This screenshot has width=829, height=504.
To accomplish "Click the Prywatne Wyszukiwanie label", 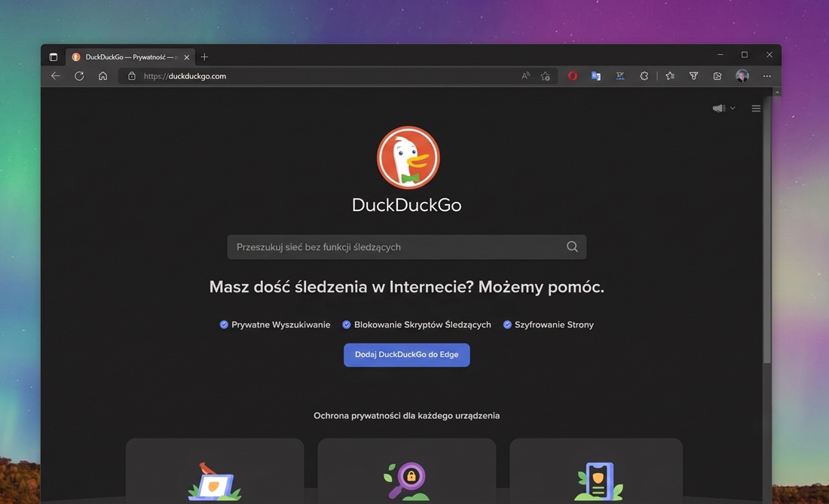I will 281,325.
